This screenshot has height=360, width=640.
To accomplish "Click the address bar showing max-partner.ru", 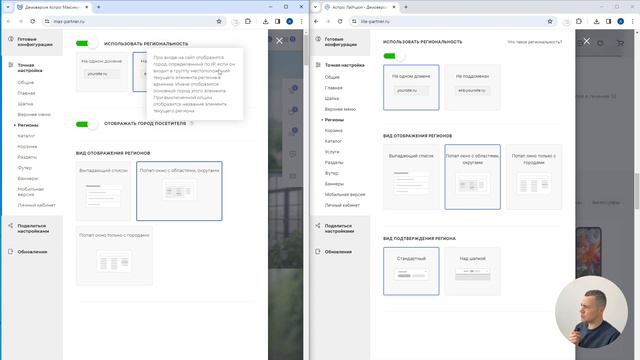I will (x=135, y=21).
